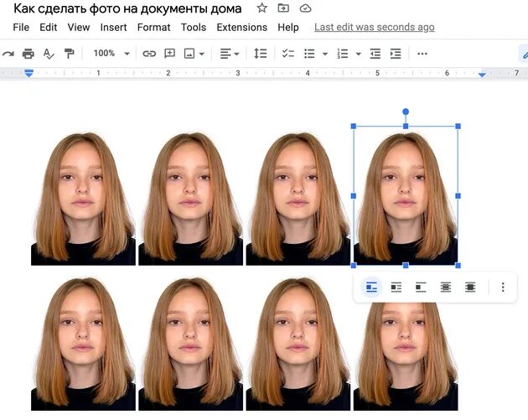Click the bottom-right resize handle of selected photo
Viewport: 528px width, 420px height.
click(458, 266)
